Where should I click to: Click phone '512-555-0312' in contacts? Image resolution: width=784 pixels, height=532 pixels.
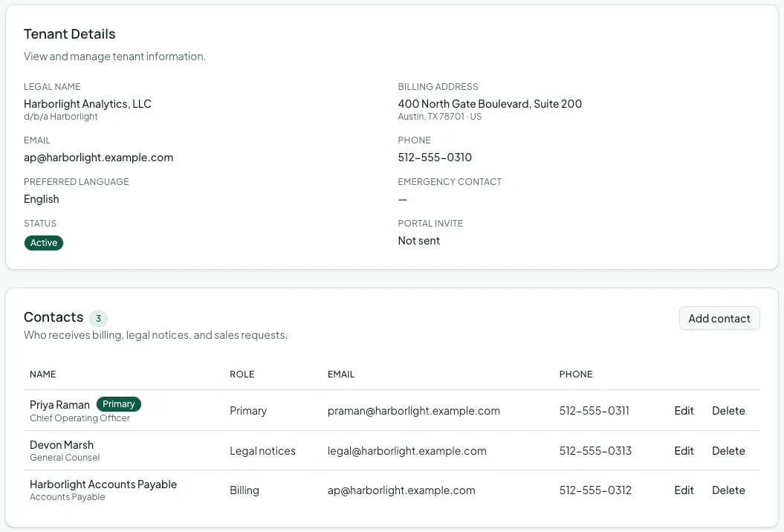pyautogui.click(x=595, y=490)
